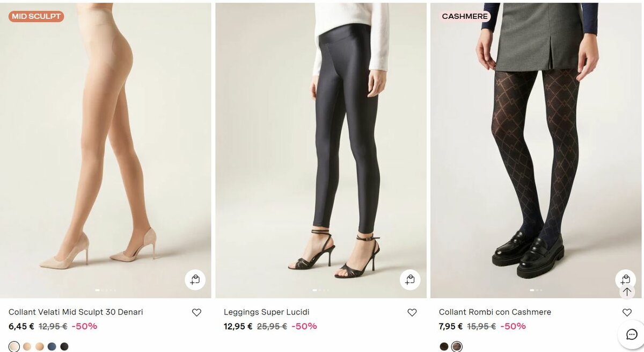
Task: Open the live chat bubble
Action: coord(632,334)
